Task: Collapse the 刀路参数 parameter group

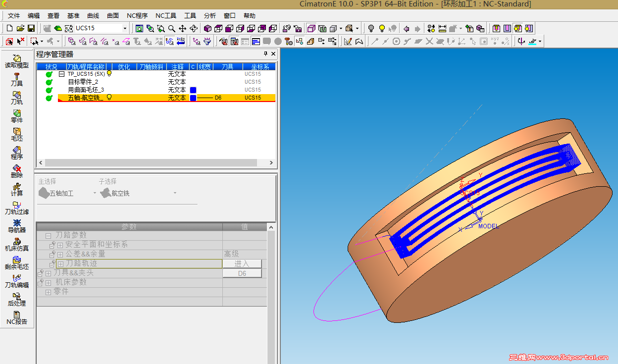Action: point(49,236)
